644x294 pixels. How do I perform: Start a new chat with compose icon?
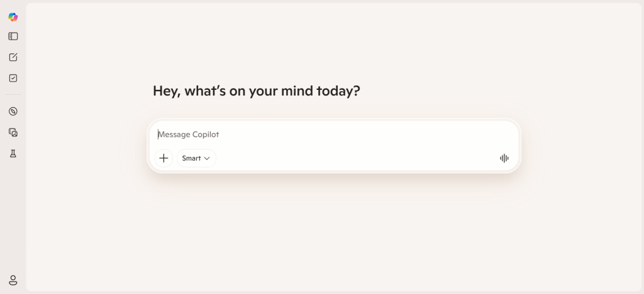(13, 57)
